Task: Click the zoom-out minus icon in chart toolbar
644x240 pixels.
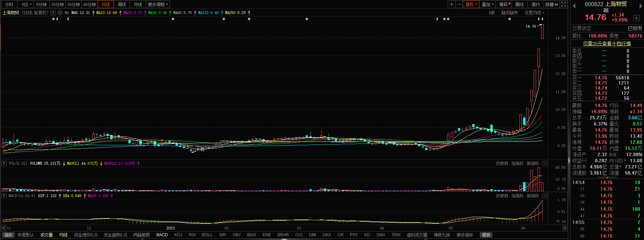Action: [x=459, y=4]
